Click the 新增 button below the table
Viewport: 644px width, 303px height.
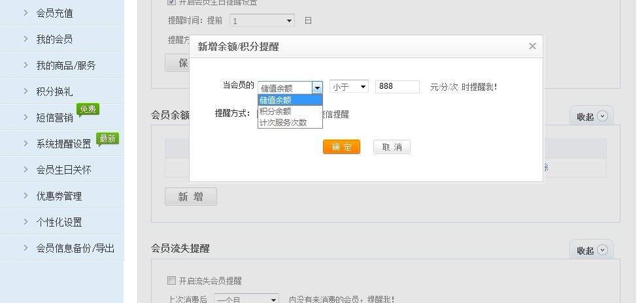click(x=190, y=197)
